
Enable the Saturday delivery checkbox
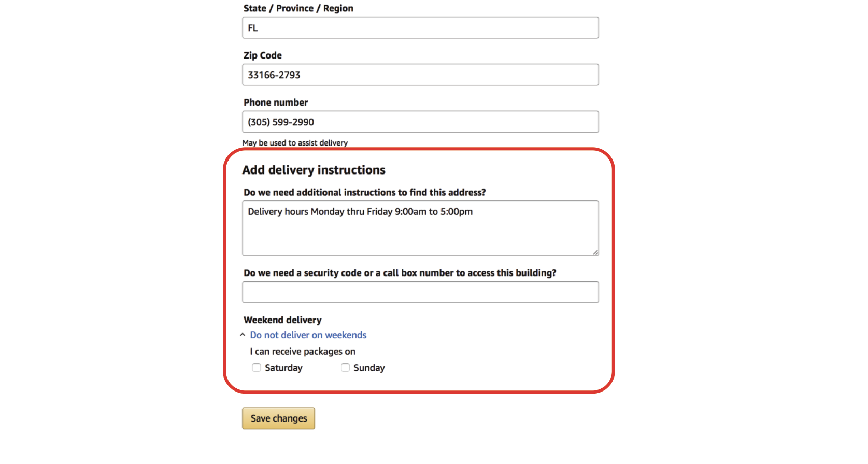[x=257, y=368]
